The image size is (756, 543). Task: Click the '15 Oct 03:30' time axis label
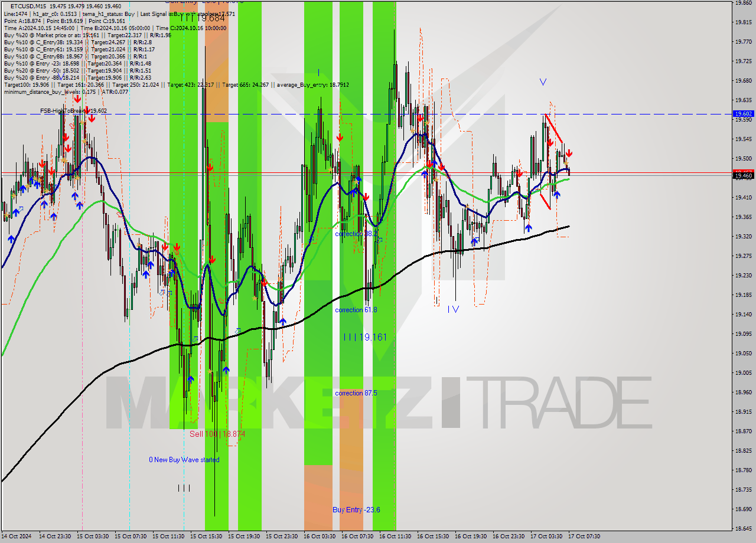coord(93,537)
